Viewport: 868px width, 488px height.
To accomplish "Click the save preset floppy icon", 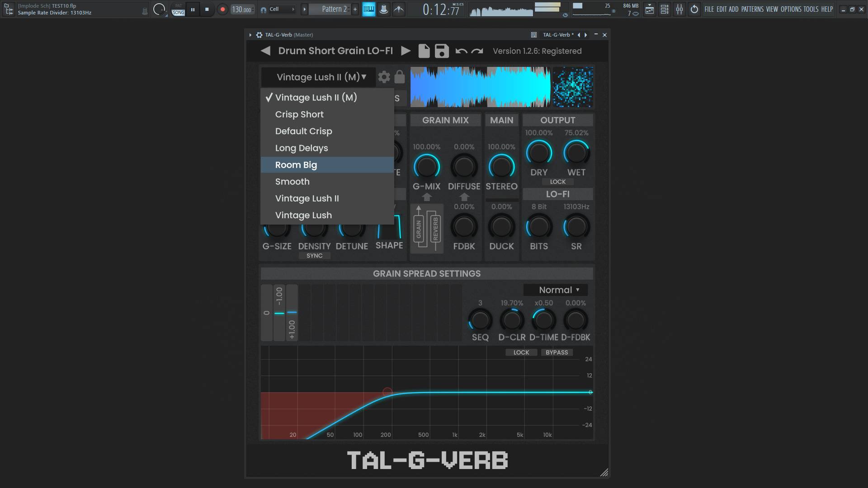I will pos(442,51).
